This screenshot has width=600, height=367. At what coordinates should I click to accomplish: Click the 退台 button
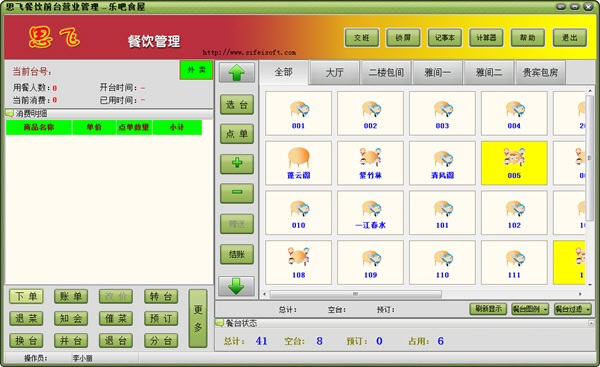click(x=116, y=341)
